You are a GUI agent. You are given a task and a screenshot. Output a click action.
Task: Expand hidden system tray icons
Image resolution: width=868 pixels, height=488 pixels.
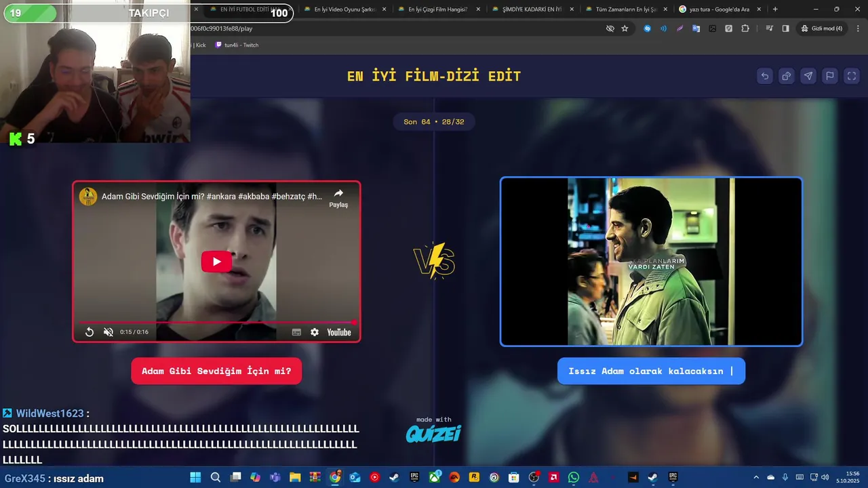tap(756, 477)
